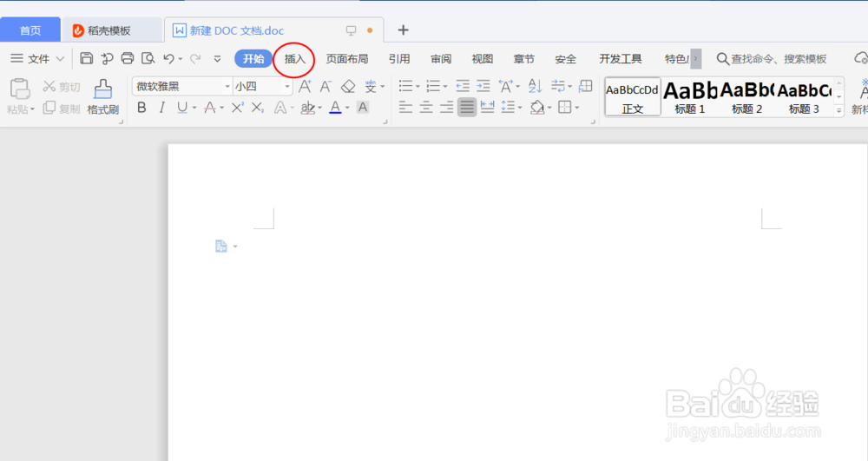The image size is (868, 461).
Task: Open the Developer Tools tab
Action: pyautogui.click(x=621, y=59)
